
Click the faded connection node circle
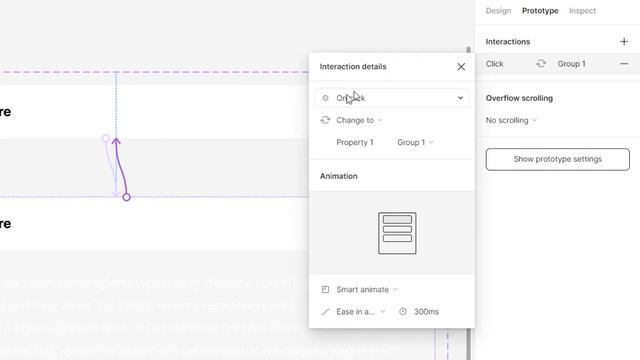(x=106, y=139)
